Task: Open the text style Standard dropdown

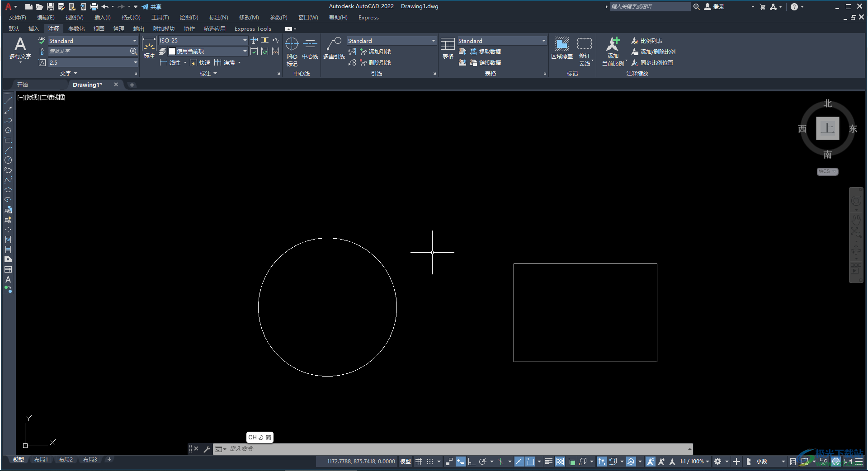Action: [x=134, y=41]
